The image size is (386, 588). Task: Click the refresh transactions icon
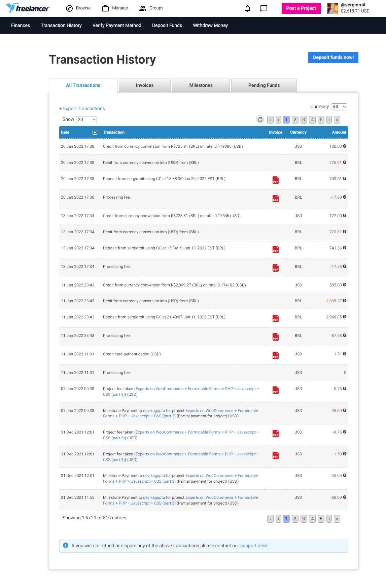click(x=260, y=119)
